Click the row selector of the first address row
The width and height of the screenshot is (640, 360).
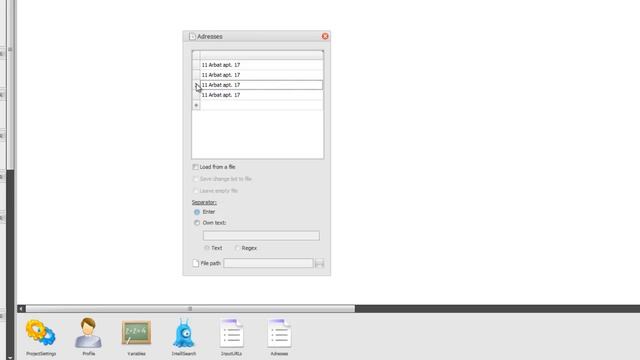click(196, 65)
